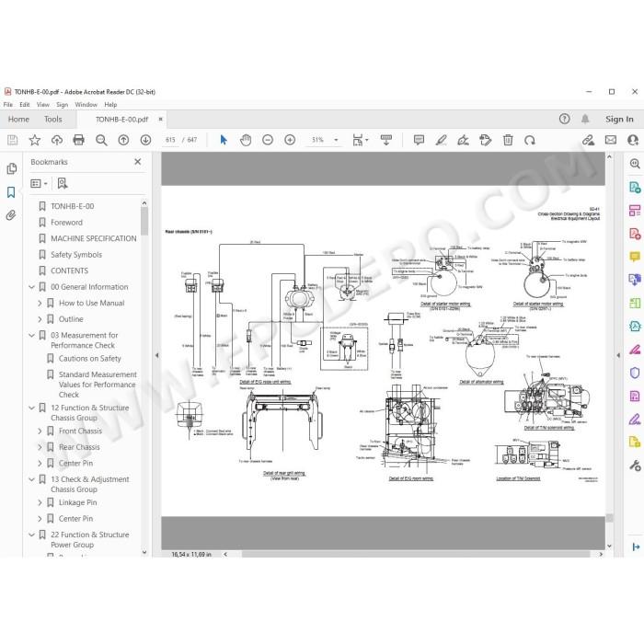This screenshot has height=644, width=644.
Task: Open the View menu
Action: 42,105
